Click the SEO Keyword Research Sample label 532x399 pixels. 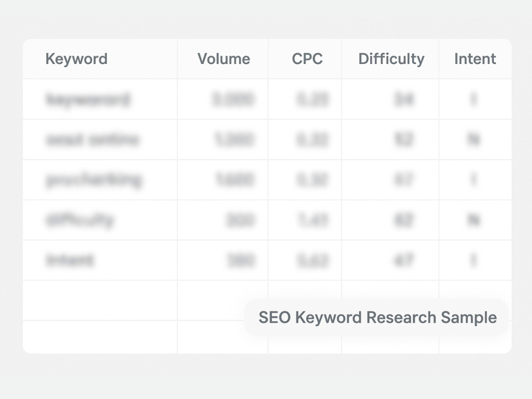pos(377,318)
